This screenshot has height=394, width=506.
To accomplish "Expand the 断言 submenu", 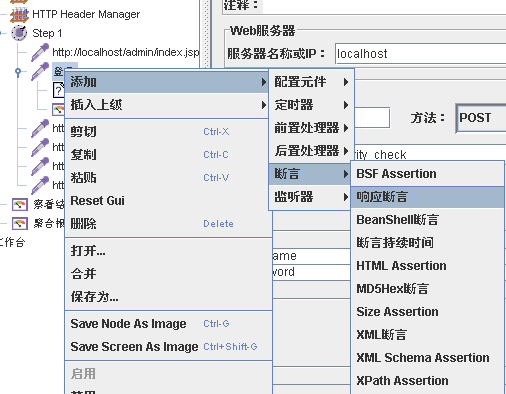I will point(310,174).
